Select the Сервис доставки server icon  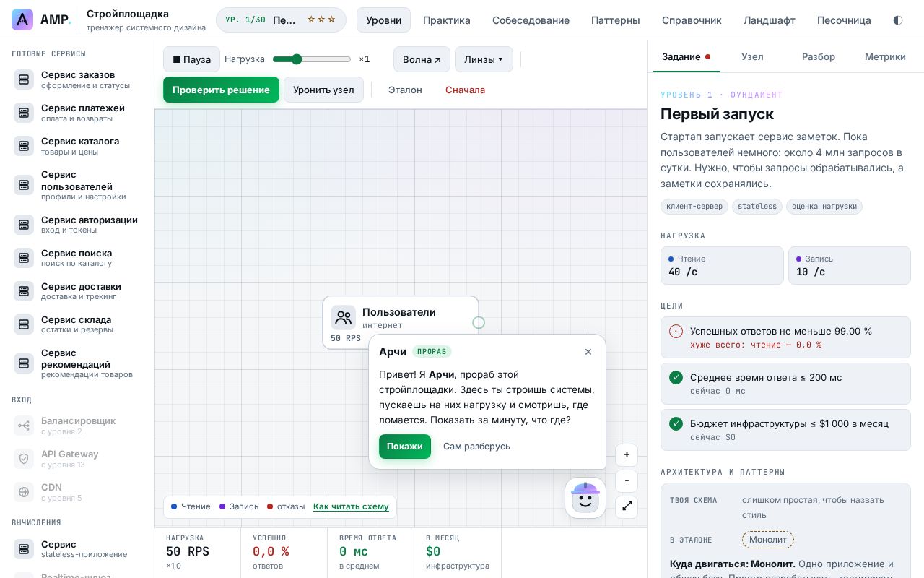click(24, 291)
